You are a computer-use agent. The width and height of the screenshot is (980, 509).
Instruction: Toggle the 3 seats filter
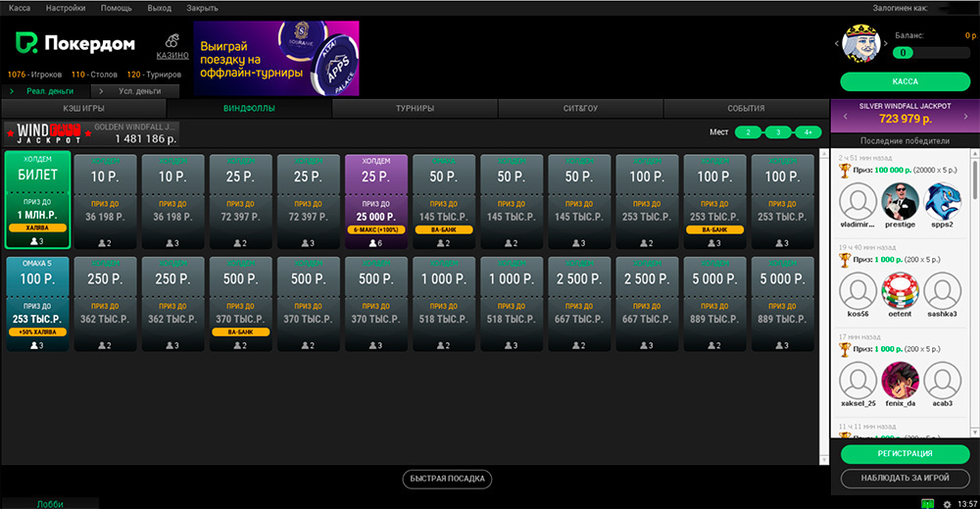click(x=778, y=132)
